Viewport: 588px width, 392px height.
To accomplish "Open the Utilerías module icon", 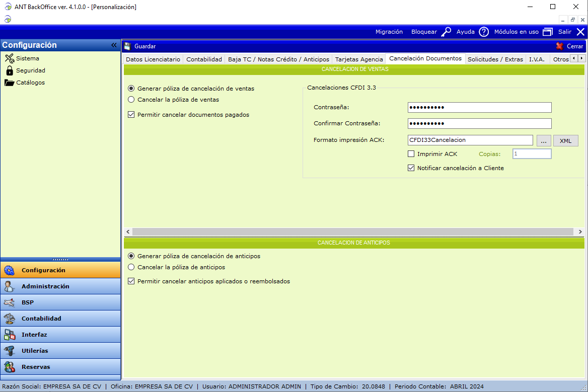I will [x=10, y=351].
